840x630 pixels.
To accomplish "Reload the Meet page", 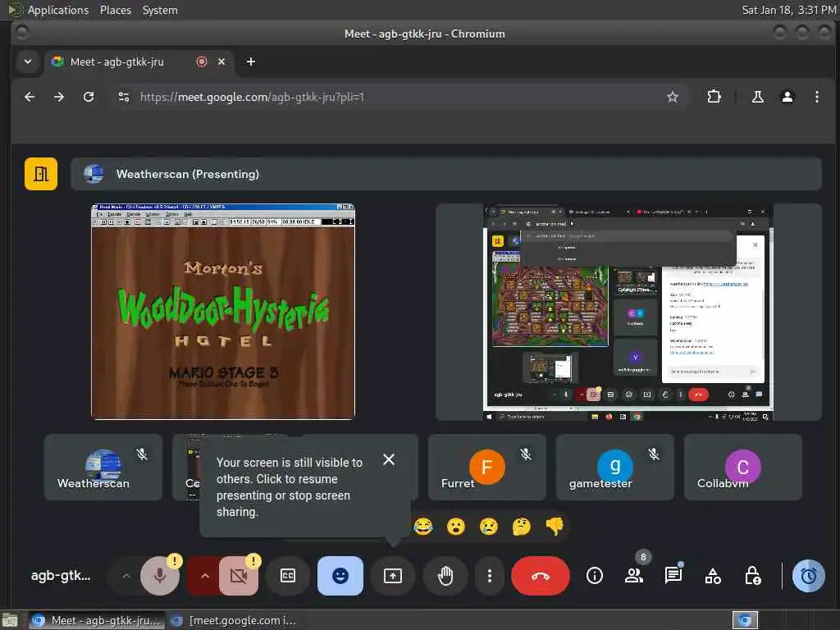I will click(x=89, y=97).
